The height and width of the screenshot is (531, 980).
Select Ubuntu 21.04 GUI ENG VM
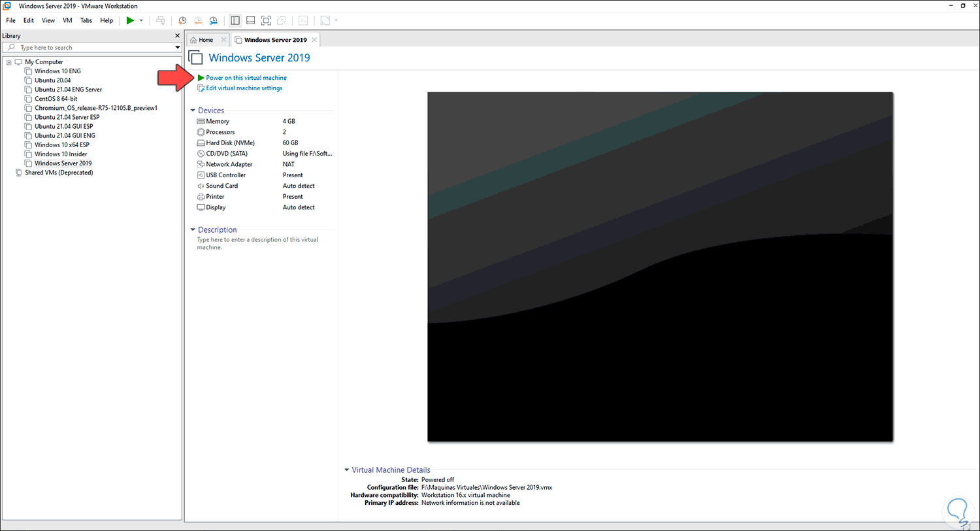click(x=65, y=135)
